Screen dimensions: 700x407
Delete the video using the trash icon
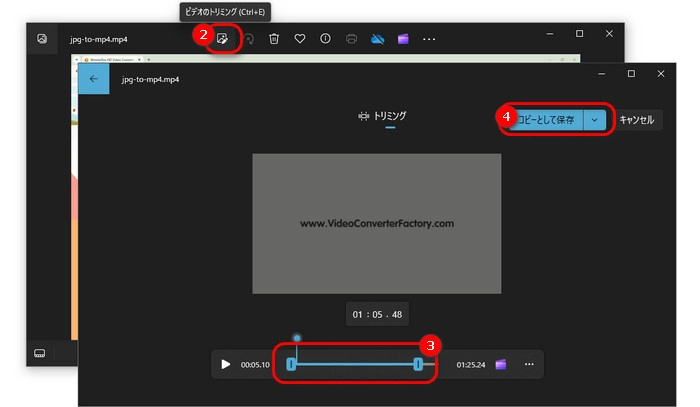pos(274,39)
